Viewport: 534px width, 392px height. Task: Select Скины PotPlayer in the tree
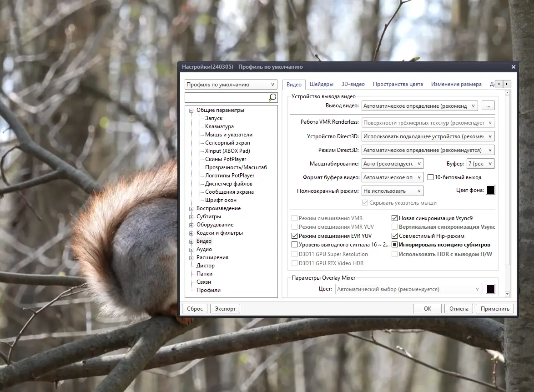(226, 159)
